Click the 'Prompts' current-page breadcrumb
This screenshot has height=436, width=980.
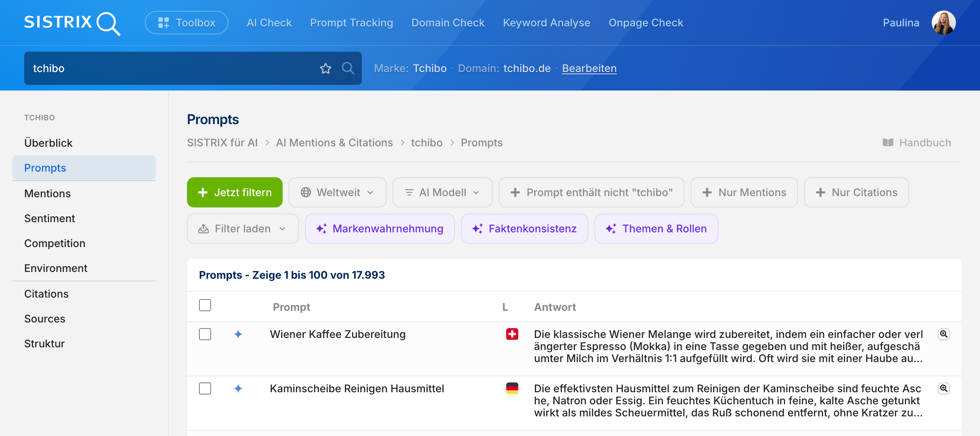pyautogui.click(x=482, y=143)
